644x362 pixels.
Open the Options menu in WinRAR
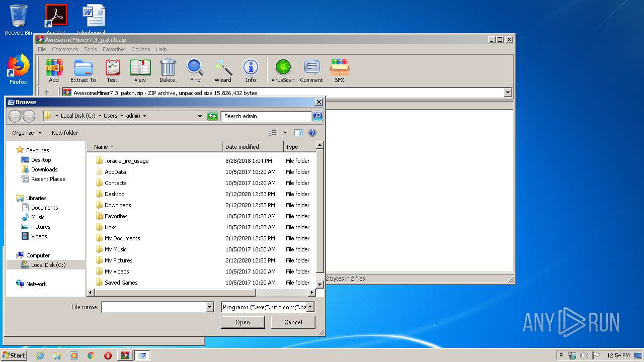coord(141,49)
